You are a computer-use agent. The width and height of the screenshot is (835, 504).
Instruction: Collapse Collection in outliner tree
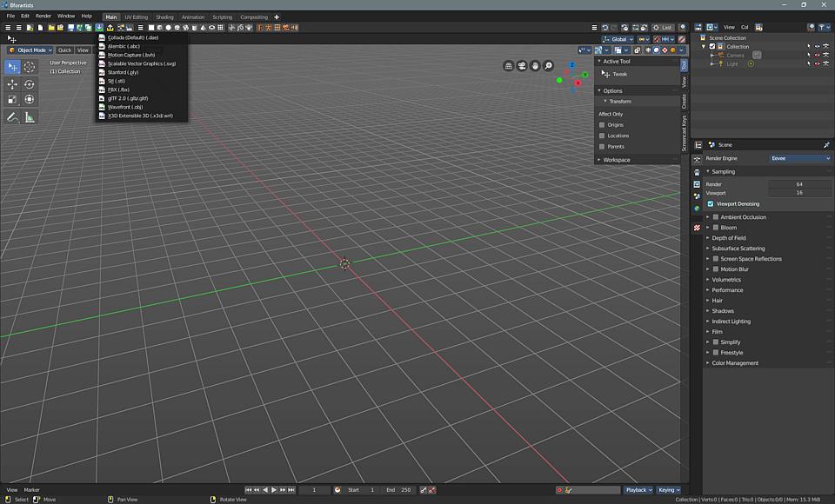tap(704, 46)
